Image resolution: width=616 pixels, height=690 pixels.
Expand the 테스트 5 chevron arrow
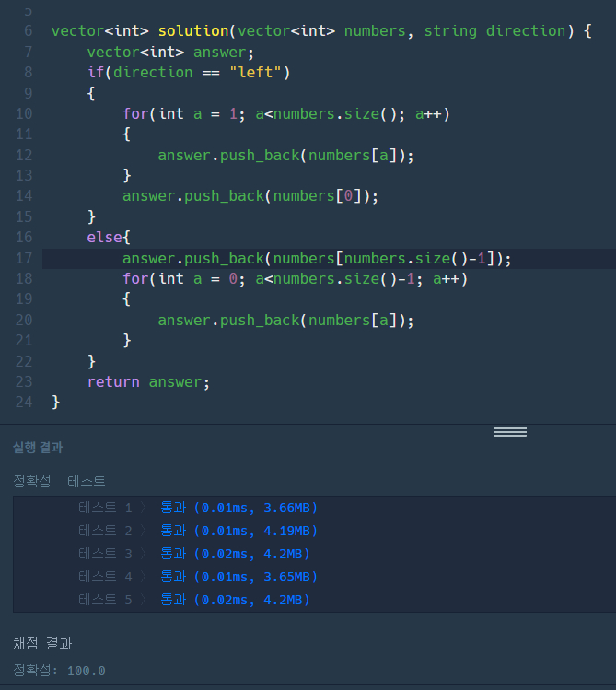point(143,600)
